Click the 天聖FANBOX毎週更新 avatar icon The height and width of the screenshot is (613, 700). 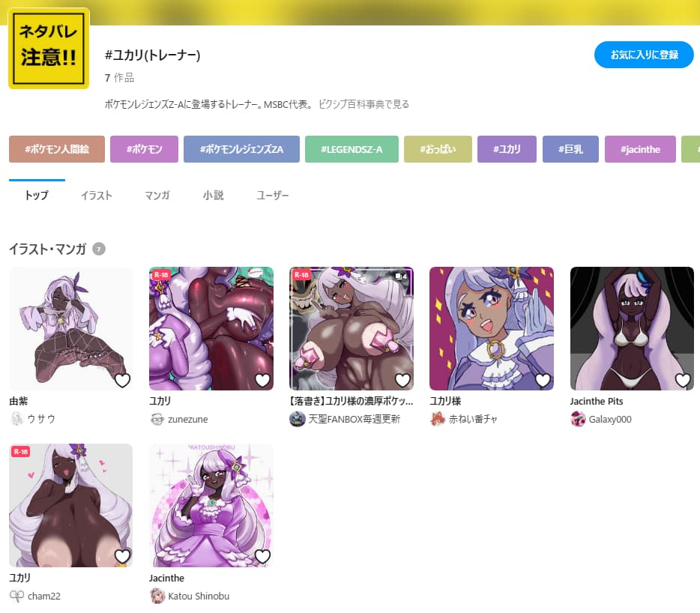click(x=298, y=419)
